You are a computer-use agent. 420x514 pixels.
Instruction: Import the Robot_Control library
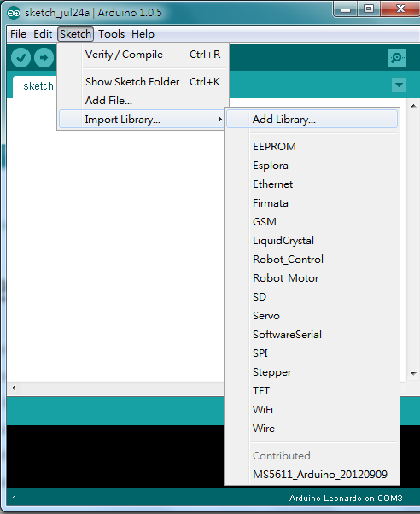pyautogui.click(x=312, y=260)
